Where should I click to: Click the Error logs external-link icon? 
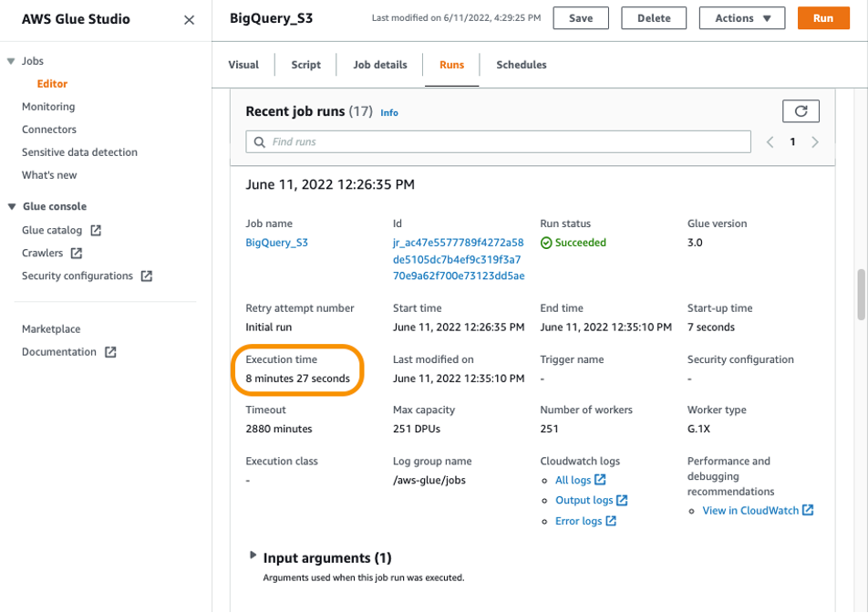point(611,521)
